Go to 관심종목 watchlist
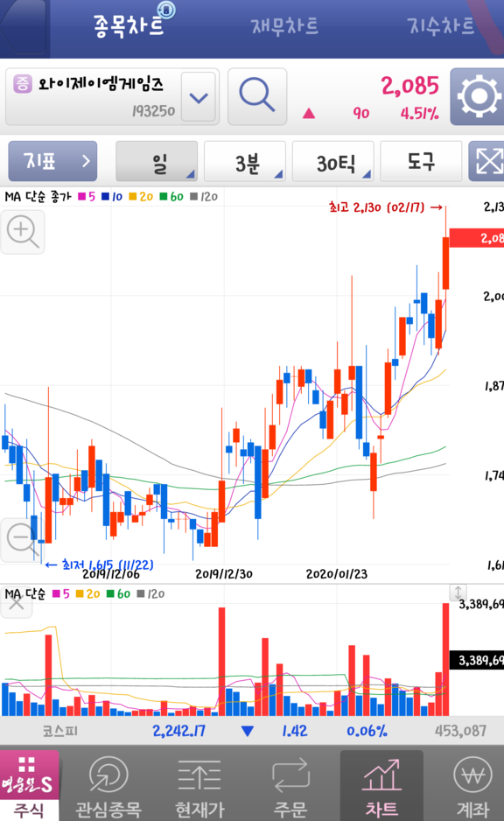The height and width of the screenshot is (821, 504). click(x=108, y=788)
